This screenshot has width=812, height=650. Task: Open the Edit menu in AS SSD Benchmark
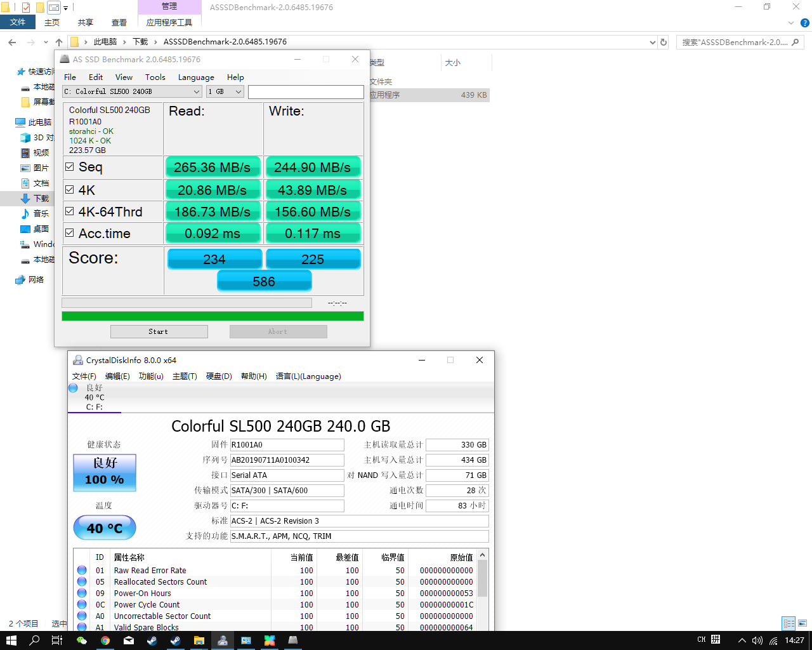point(96,77)
